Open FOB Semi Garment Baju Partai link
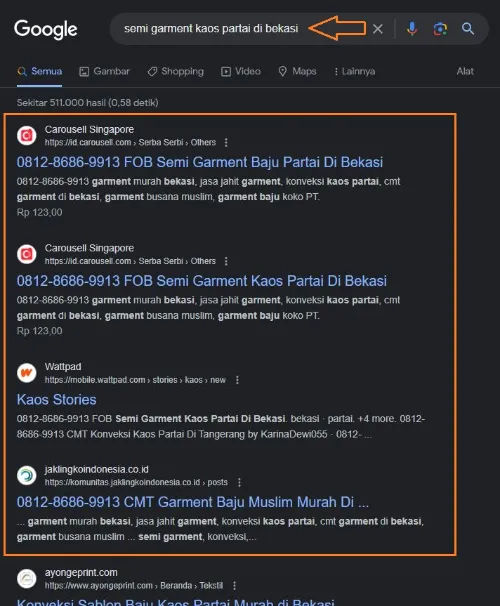 coord(200,162)
